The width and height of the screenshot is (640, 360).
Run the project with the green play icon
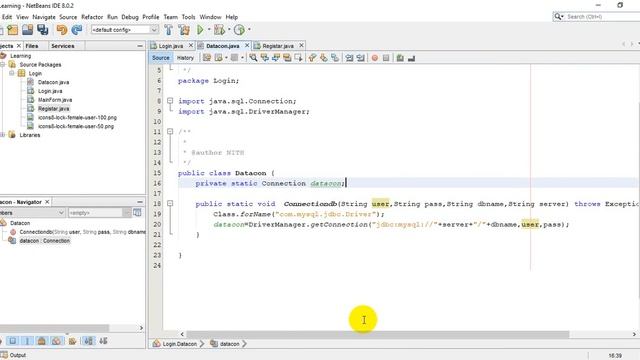coord(200,30)
